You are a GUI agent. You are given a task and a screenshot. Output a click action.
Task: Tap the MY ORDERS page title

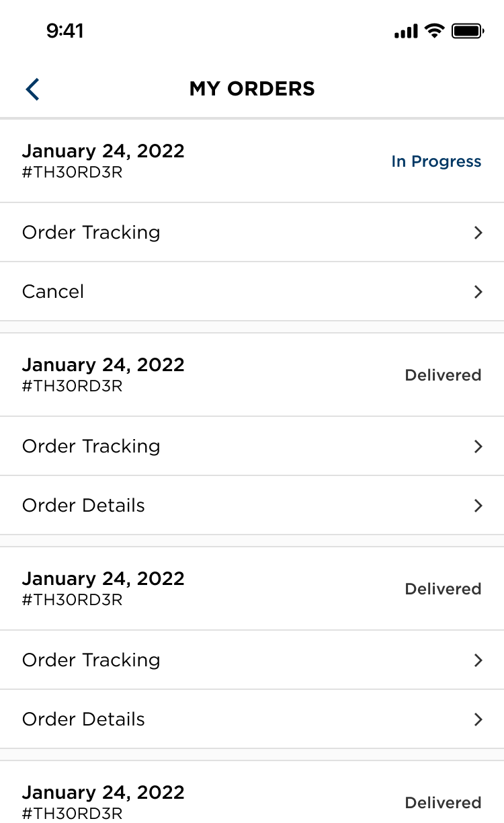pos(252,89)
